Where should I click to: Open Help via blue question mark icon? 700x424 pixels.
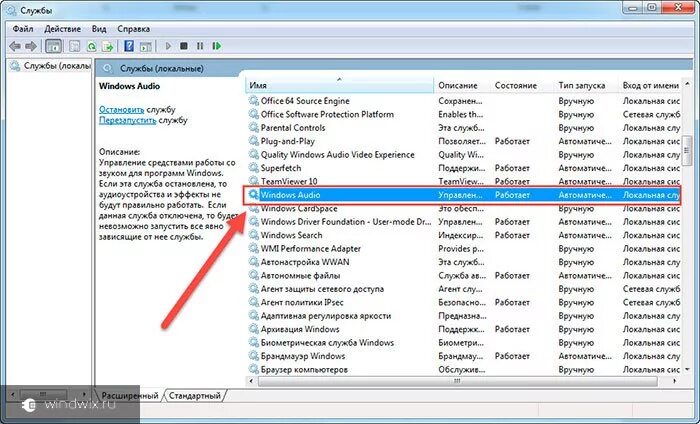tap(129, 46)
